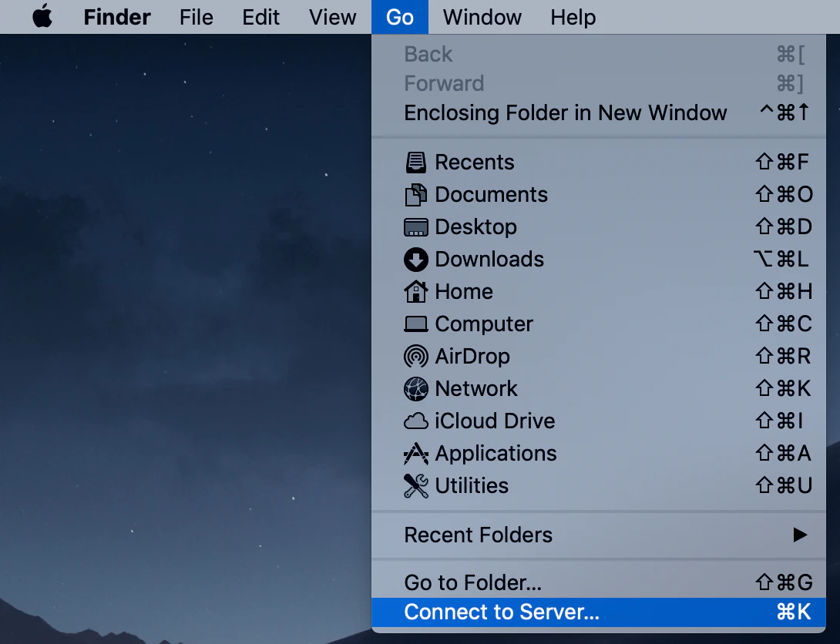Viewport: 840px width, 644px height.
Task: Open the Apple menu logo
Action: click(42, 17)
